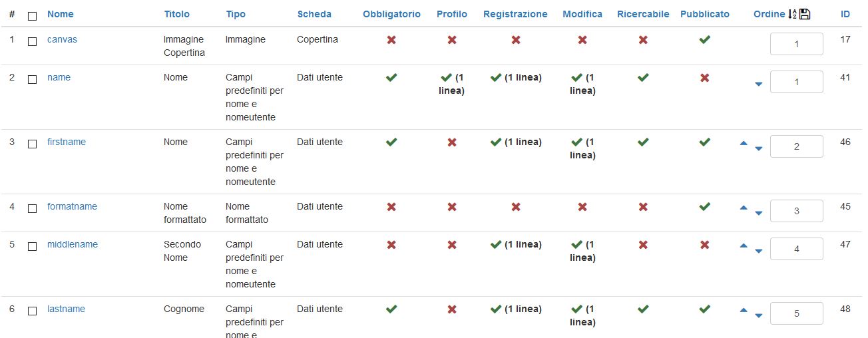Toggle the Ricercabile green check for firstname
The width and height of the screenshot is (868, 338).
pos(643,142)
